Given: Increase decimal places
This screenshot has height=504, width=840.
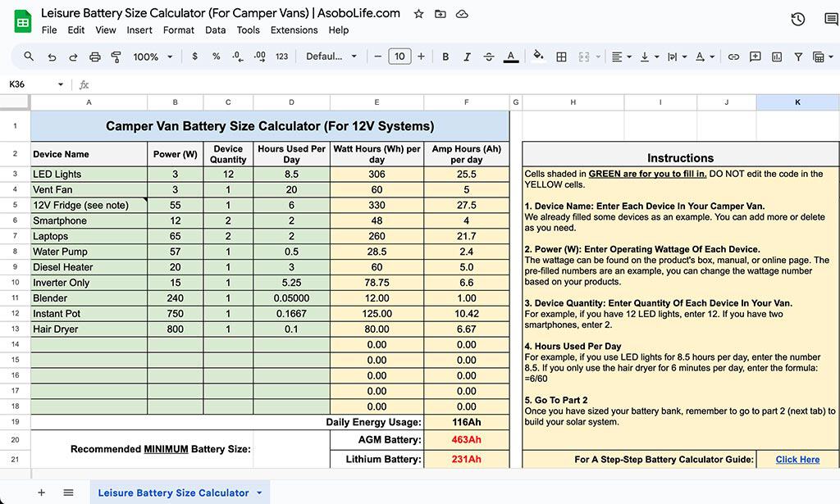Looking at the screenshot, I should 260,57.
